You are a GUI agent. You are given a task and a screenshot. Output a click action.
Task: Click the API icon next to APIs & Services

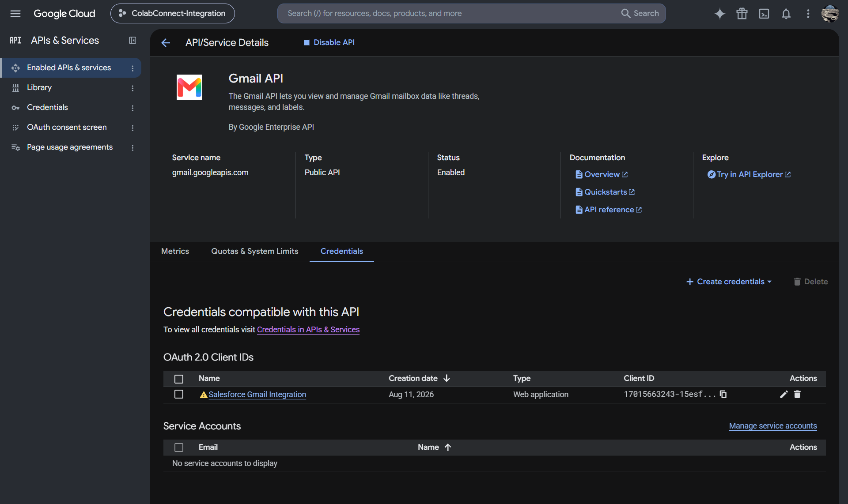tap(15, 40)
